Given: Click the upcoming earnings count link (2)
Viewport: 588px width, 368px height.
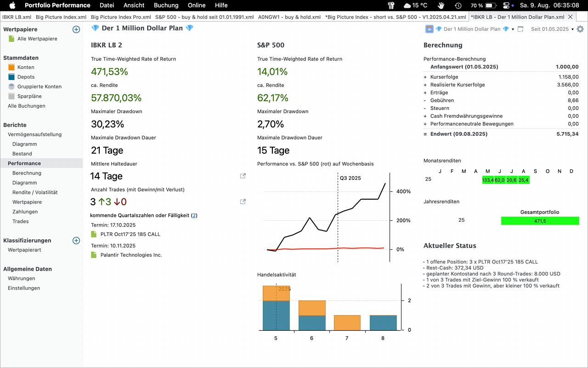Looking at the screenshot, I should click(x=194, y=215).
